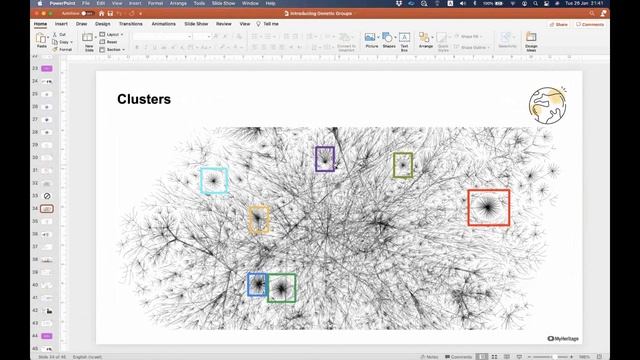Switch to Normal view in status bar

click(482, 357)
